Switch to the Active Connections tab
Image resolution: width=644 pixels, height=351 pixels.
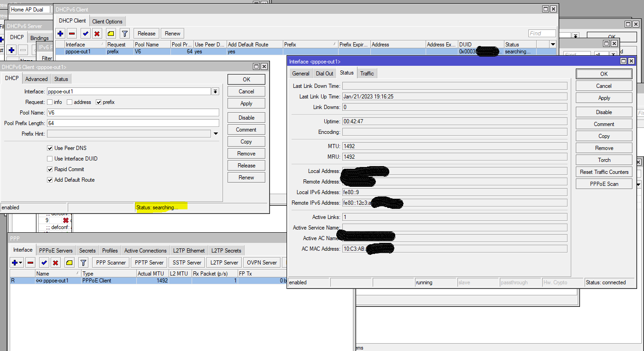point(146,251)
